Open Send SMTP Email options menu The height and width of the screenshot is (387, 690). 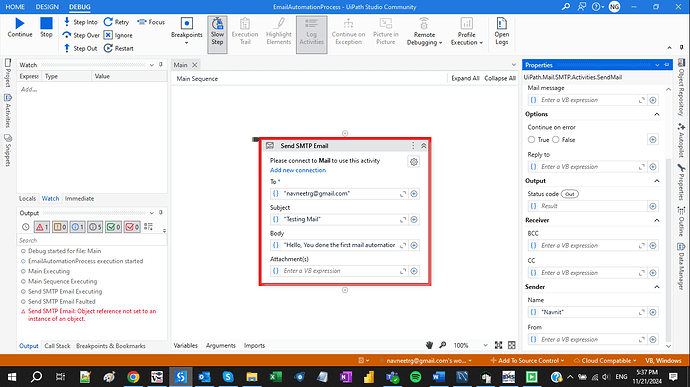(x=413, y=146)
